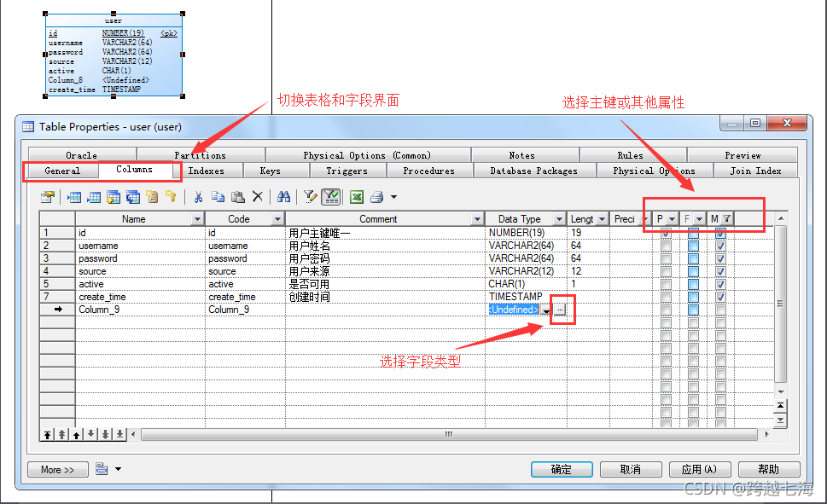
Task: Click the Add Columns icon
Action: tap(114, 197)
